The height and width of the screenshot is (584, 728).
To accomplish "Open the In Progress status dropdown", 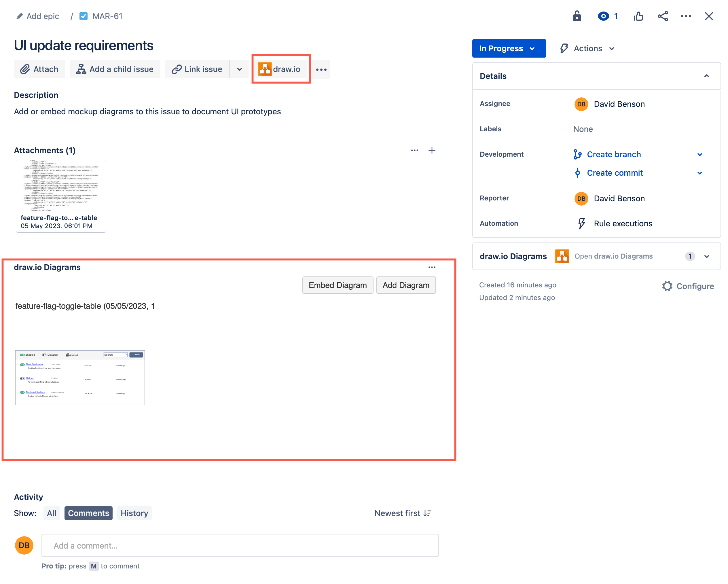I will click(x=509, y=48).
